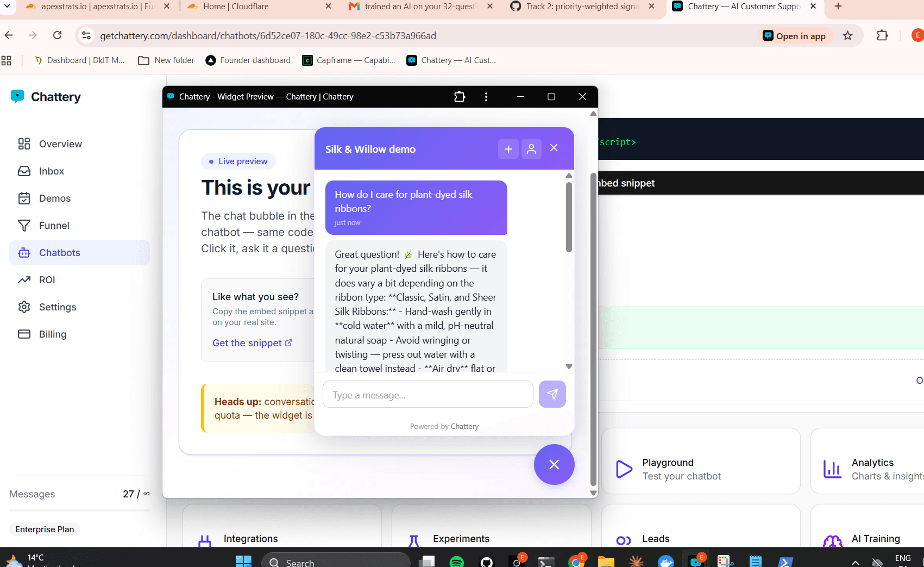Open Demos from the sidebar
924x567 pixels.
tap(79, 198)
